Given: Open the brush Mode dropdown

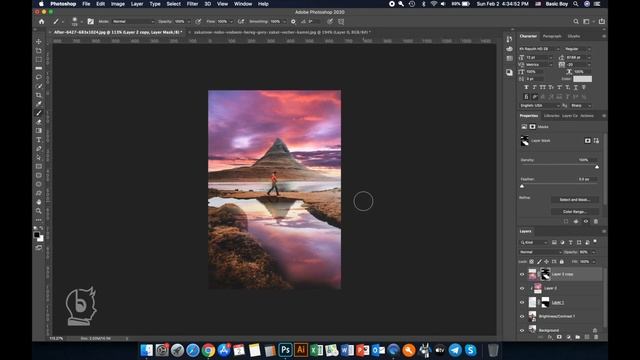Looking at the screenshot, I should tap(133, 21).
